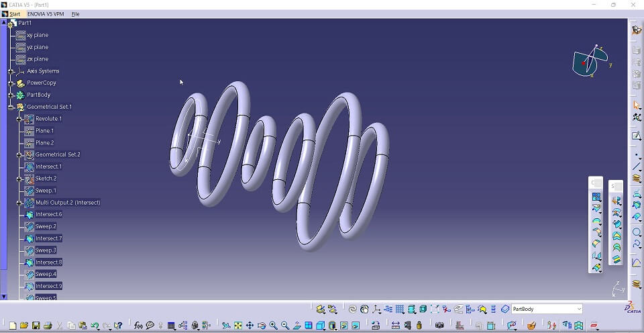Click the Zoom In magnifier icon
644x333 pixels.
pos(274,326)
